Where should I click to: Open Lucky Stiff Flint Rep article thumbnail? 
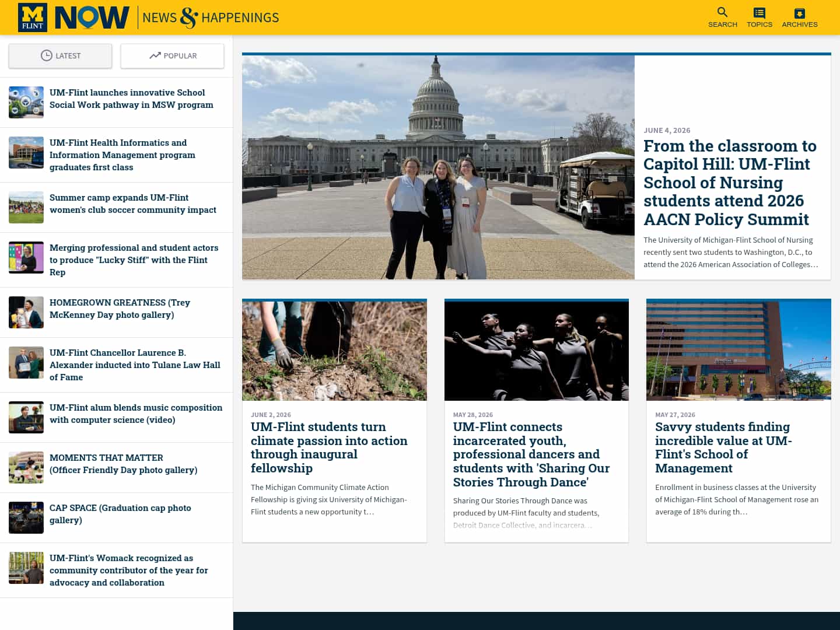tap(26, 257)
